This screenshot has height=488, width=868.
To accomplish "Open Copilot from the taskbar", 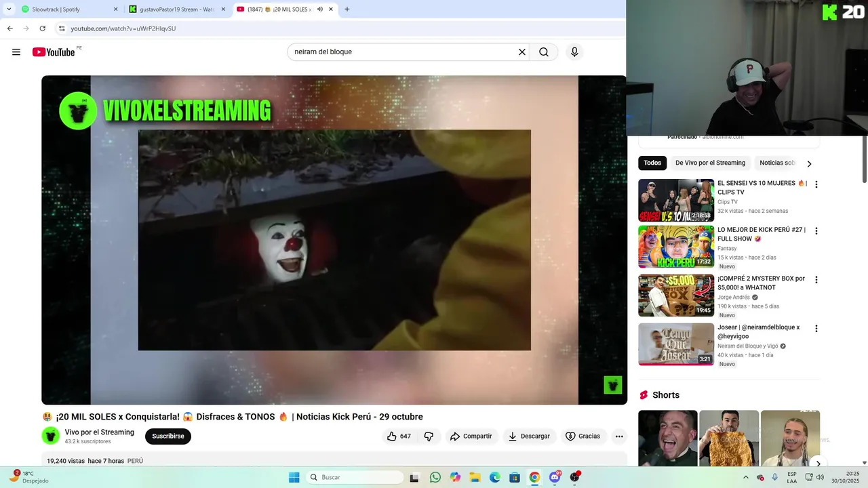I will (x=455, y=477).
